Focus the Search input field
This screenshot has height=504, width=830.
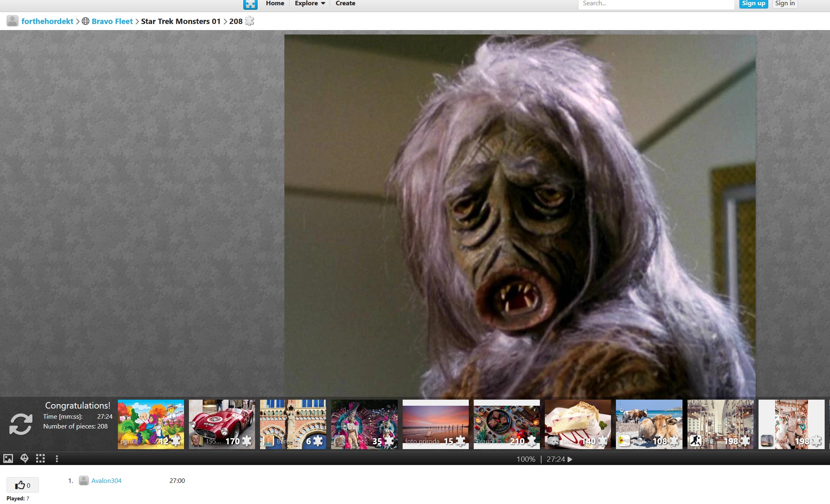click(656, 4)
